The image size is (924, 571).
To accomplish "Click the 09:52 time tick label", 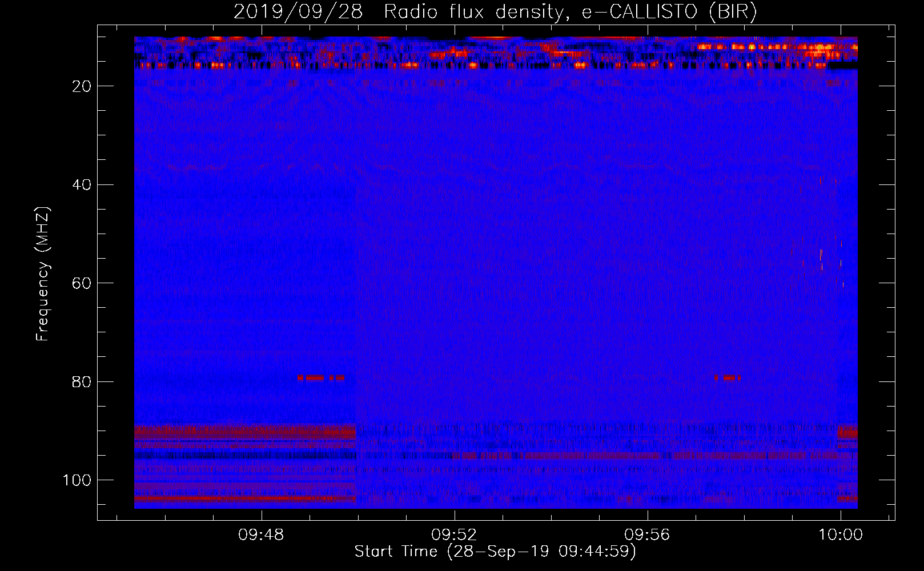I will tap(454, 535).
